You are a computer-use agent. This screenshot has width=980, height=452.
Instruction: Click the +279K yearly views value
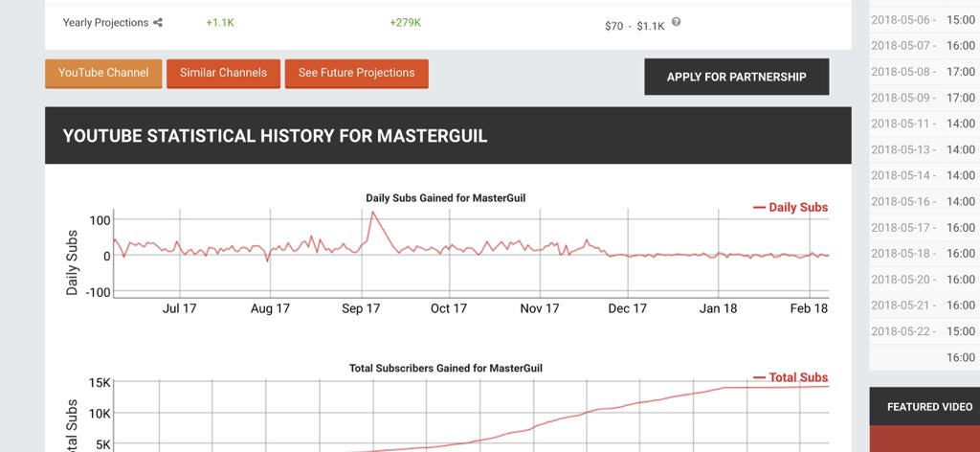click(405, 23)
